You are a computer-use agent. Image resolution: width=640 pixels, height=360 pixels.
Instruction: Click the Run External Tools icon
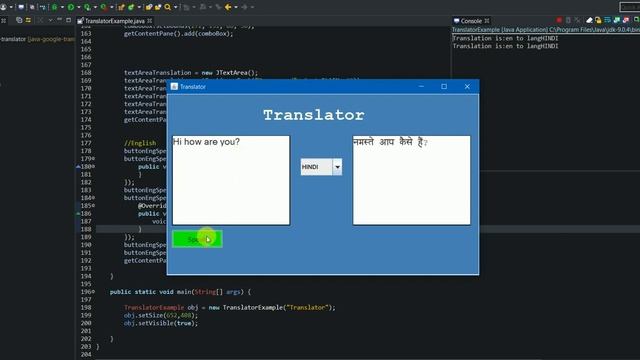click(103, 7)
